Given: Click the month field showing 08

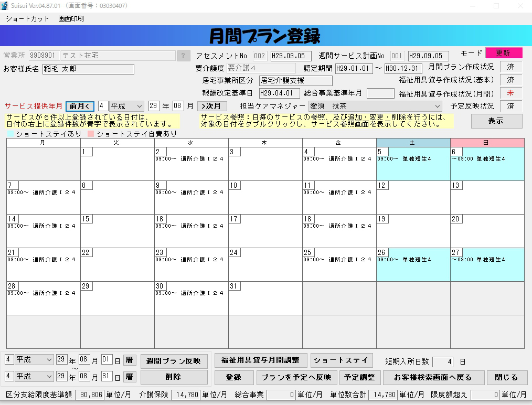Looking at the screenshot, I should pos(178,106).
